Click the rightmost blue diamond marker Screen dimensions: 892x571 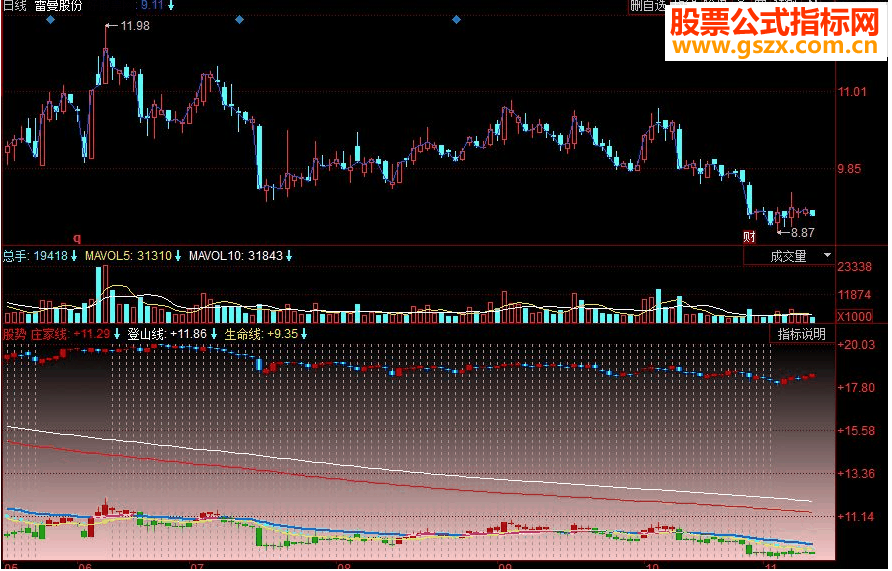point(456,20)
